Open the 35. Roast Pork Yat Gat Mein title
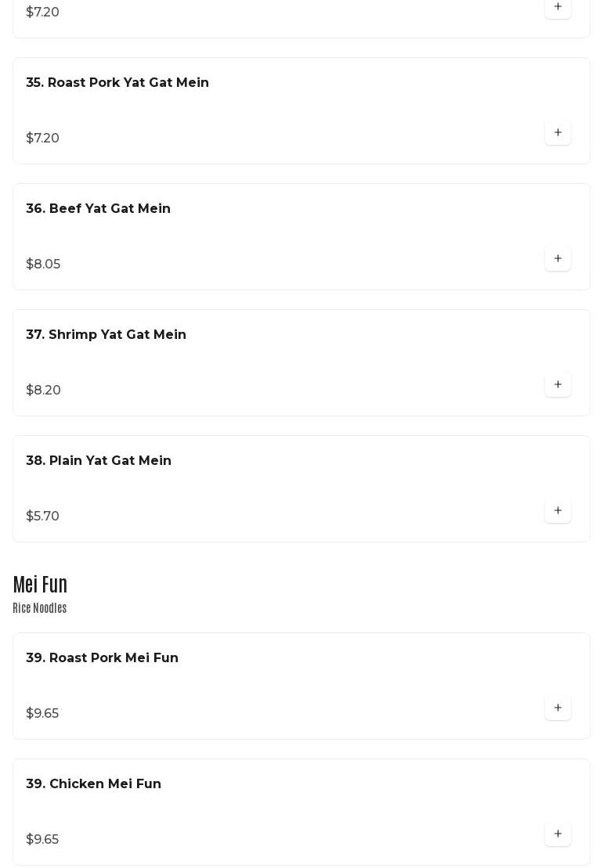 point(117,83)
